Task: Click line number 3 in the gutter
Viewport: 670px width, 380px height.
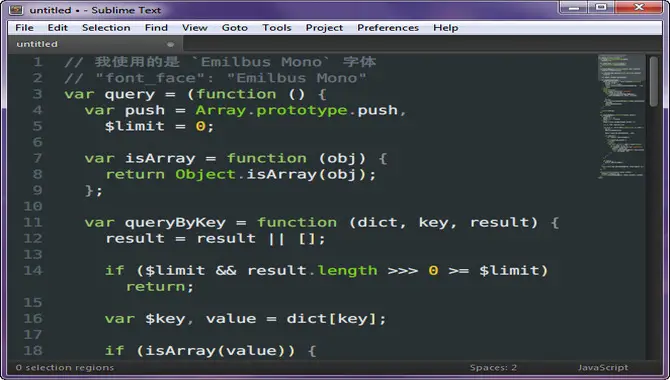Action: [x=38, y=94]
